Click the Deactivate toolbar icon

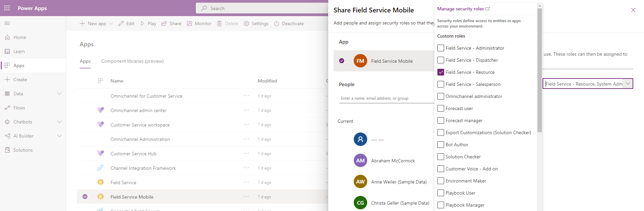[x=277, y=23]
